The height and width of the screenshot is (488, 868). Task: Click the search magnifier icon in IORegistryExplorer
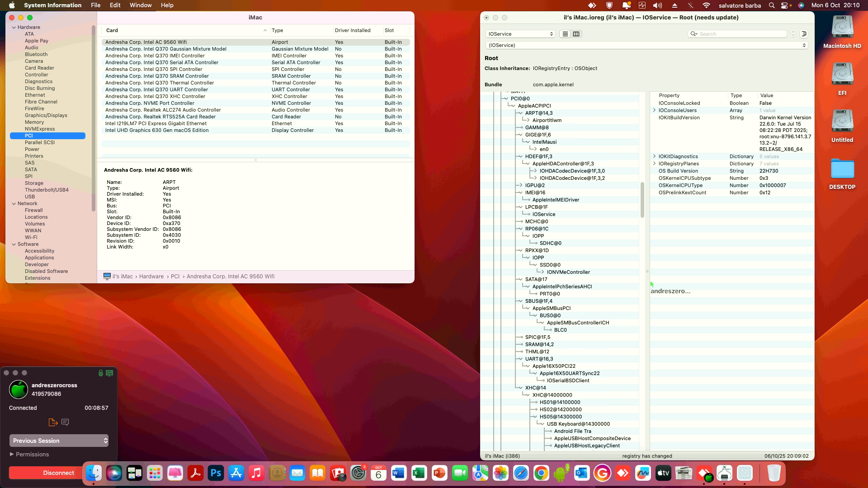[693, 34]
